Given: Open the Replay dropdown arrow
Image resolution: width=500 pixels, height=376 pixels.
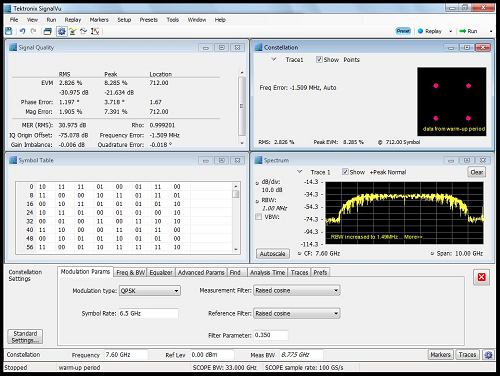Looking at the screenshot, I should coord(451,31).
